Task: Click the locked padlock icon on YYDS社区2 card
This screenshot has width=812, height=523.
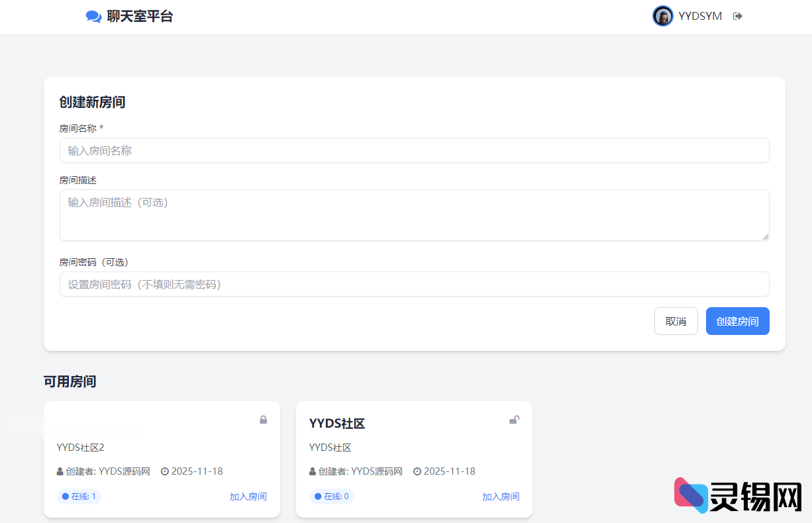Action: coord(263,420)
